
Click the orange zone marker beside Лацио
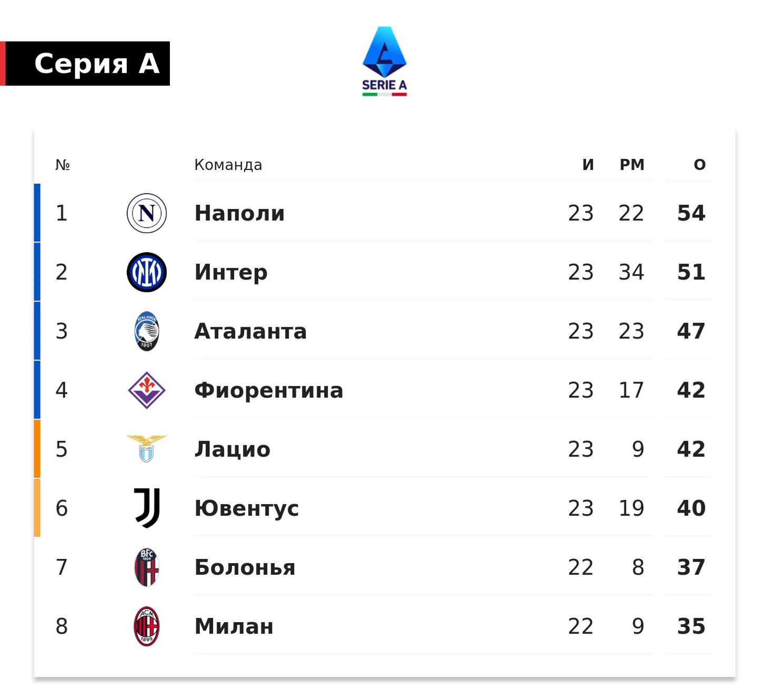[x=37, y=449]
